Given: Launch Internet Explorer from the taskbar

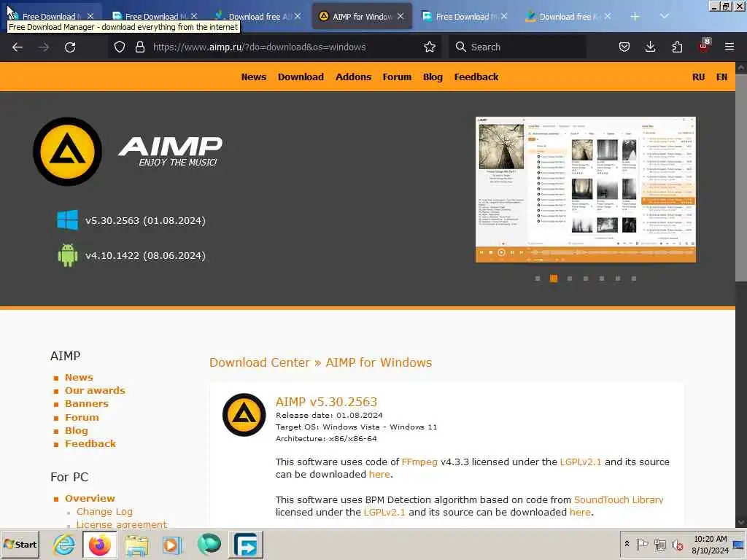Looking at the screenshot, I should pyautogui.click(x=63, y=544).
